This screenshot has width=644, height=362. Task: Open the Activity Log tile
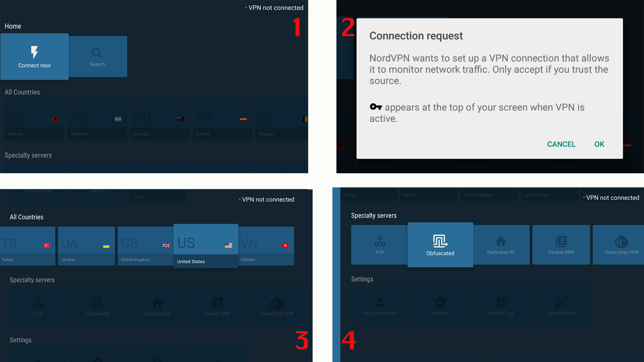point(501,306)
